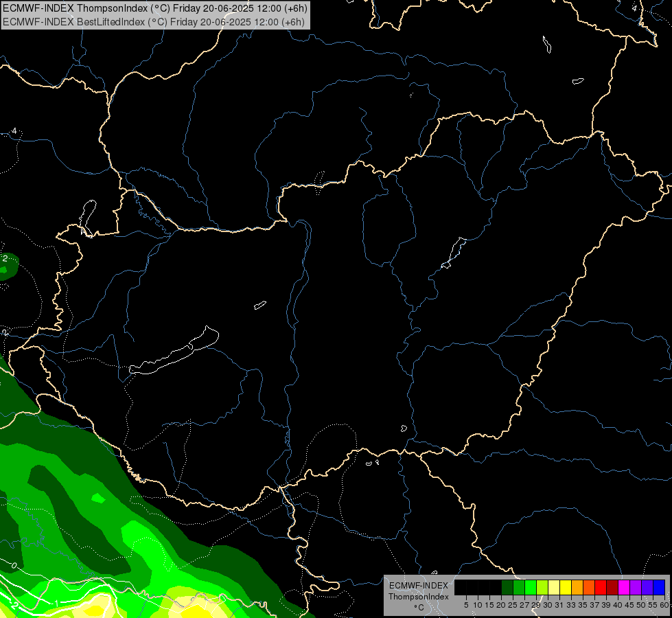The image size is (672, 618).
Task: Click the legend tick value 60
Action: point(664,605)
